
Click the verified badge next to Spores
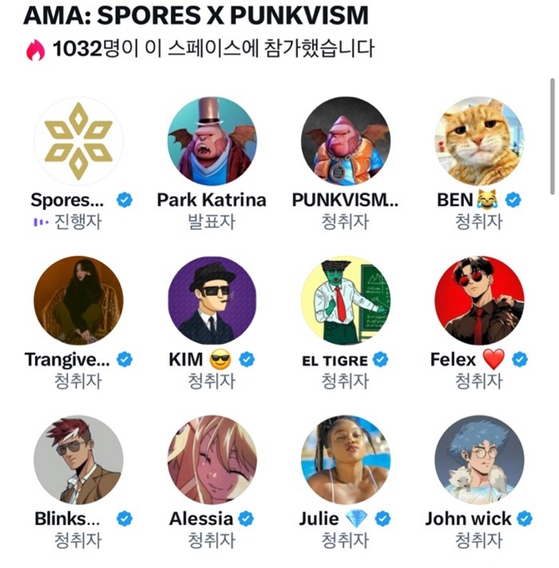pyautogui.click(x=125, y=200)
